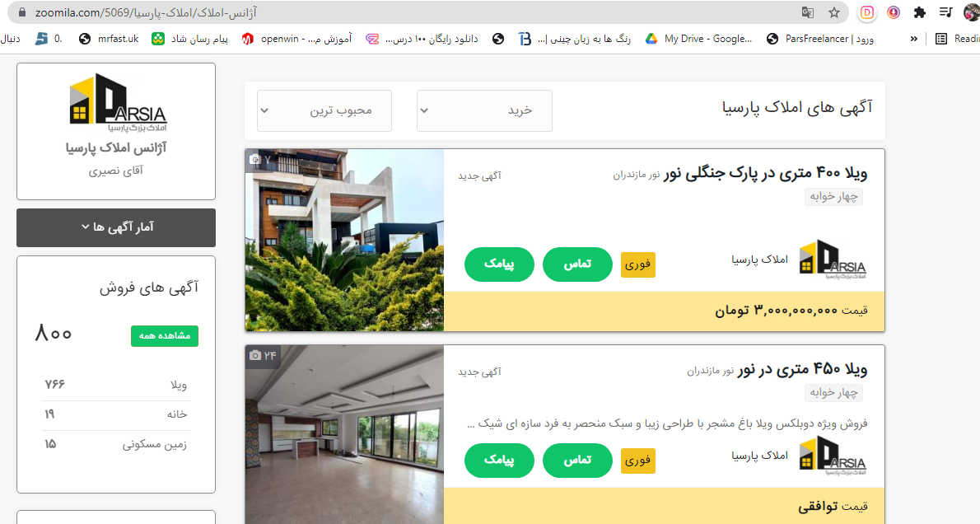This screenshot has width=980, height=524.
Task: Click the Parsia logo in the sidebar
Action: (x=118, y=102)
